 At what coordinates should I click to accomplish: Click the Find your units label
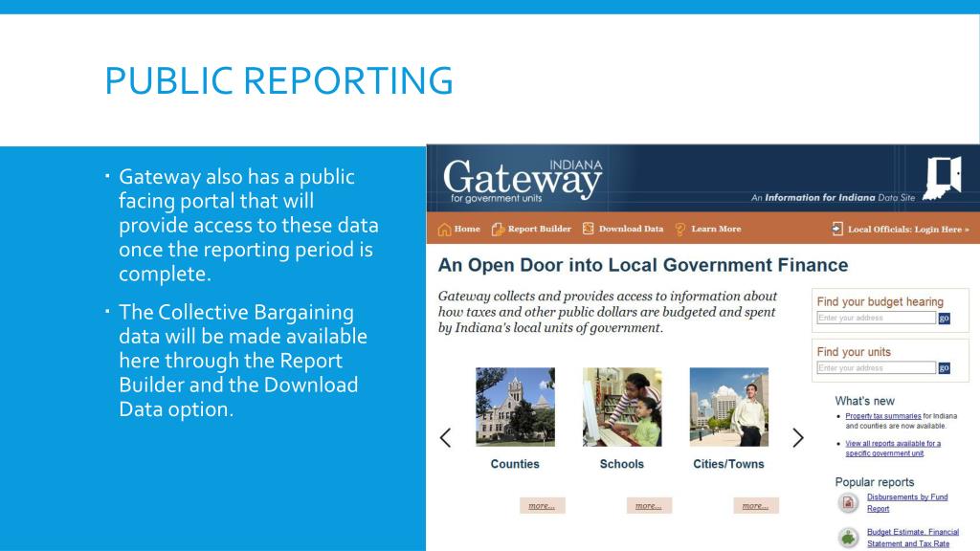pos(854,352)
